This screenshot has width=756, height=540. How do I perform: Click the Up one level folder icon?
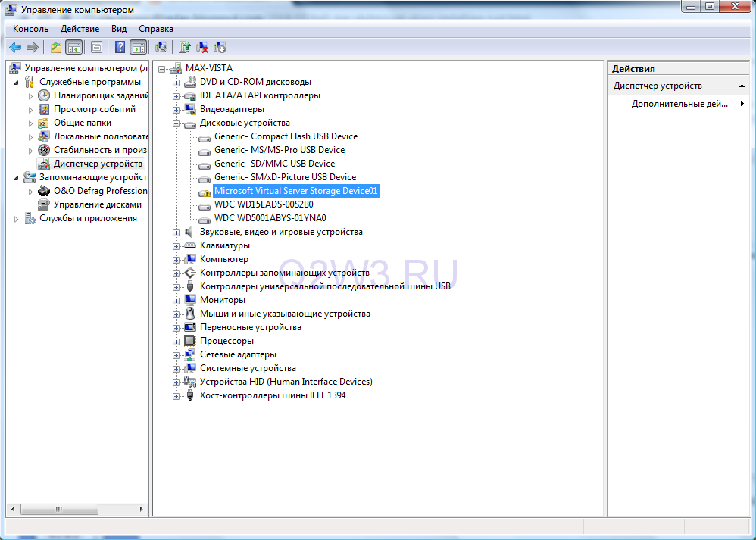(55, 47)
